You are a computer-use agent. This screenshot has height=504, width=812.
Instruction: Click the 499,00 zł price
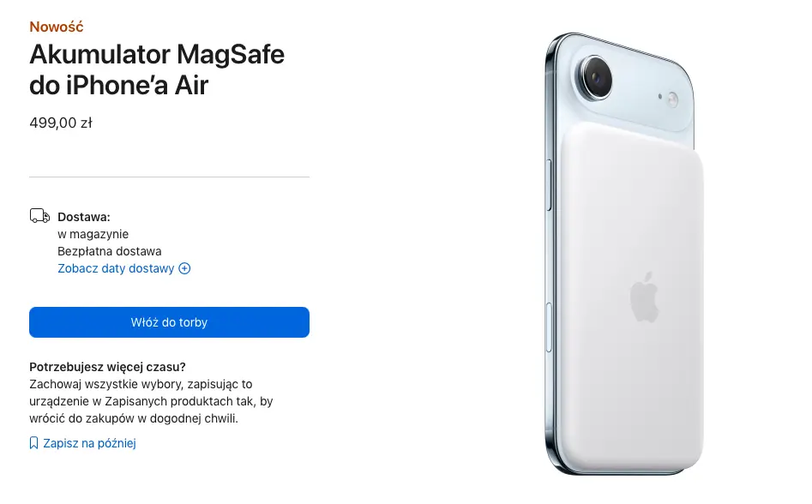pyautogui.click(x=61, y=123)
